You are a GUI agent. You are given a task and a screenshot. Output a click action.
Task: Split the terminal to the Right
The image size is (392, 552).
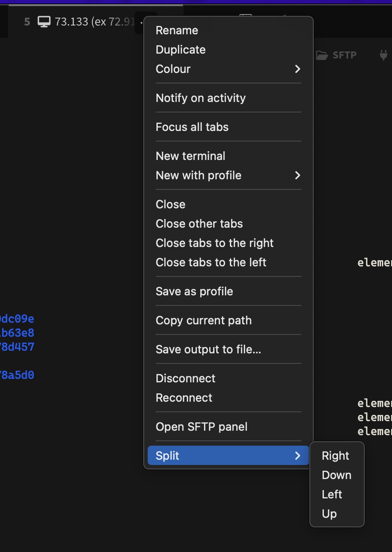click(x=336, y=456)
